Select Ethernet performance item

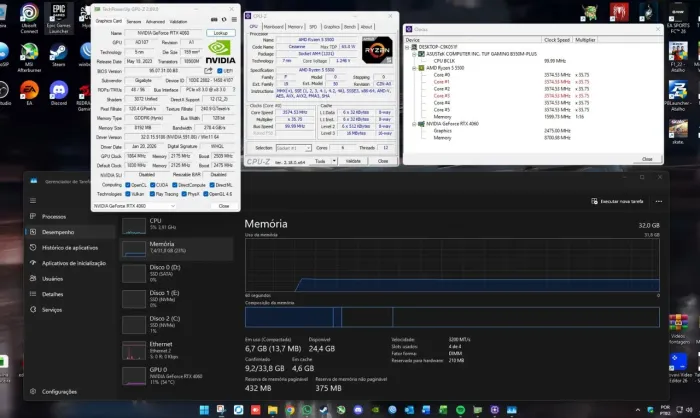(x=176, y=350)
